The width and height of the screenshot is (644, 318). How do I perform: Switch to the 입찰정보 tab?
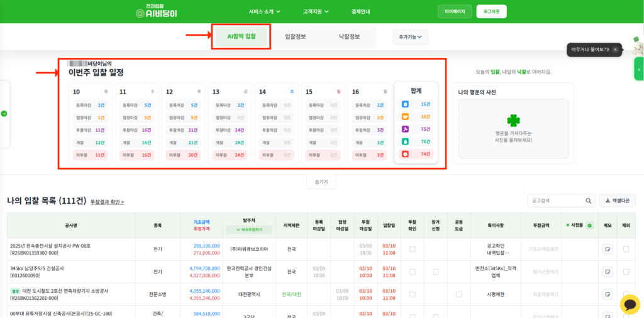pos(295,37)
